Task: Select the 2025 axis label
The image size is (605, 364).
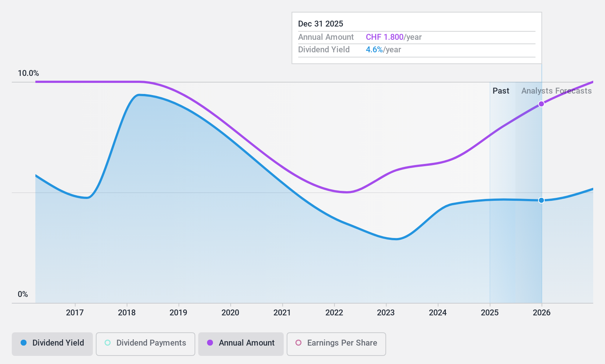Action: [x=490, y=313]
